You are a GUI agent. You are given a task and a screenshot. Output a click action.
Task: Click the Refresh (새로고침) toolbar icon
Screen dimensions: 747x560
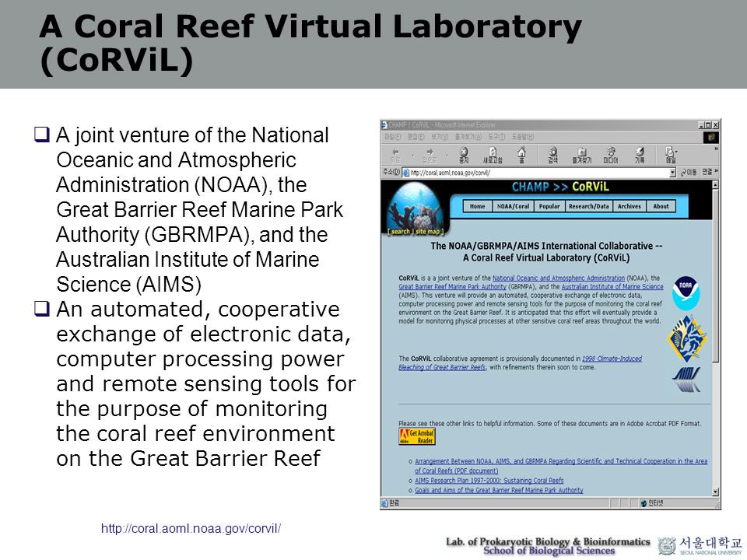(x=493, y=155)
